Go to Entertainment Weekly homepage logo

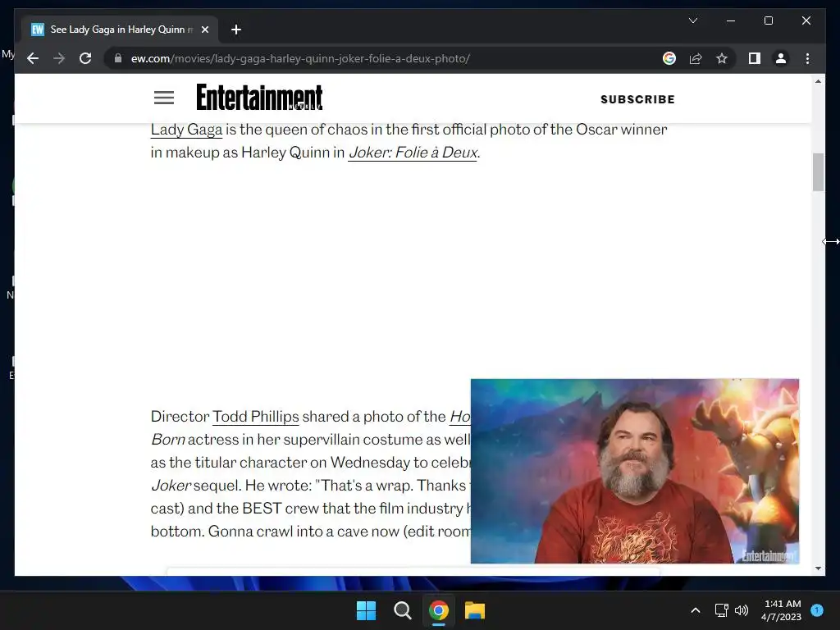pos(259,97)
